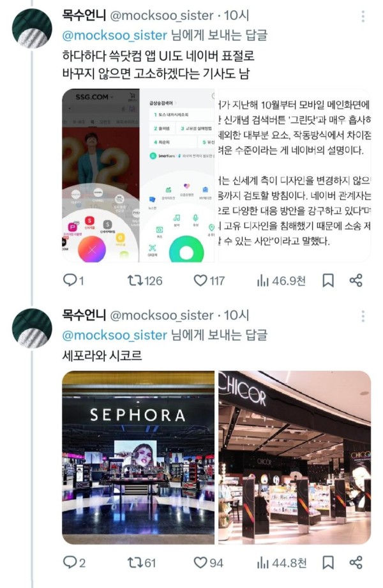Open more options for the first tweet
The image size is (383, 588).
(x=363, y=16)
